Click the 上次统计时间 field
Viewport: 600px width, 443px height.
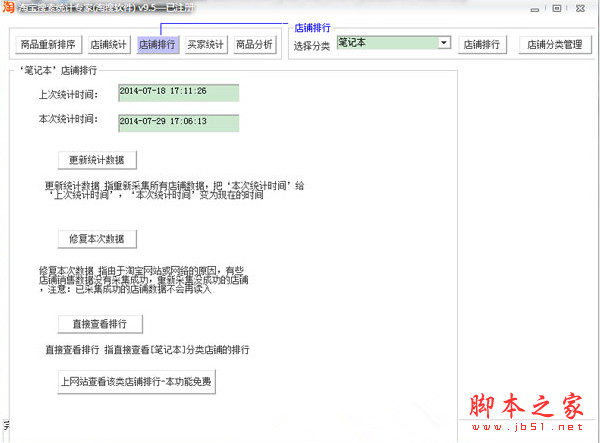coord(179,93)
